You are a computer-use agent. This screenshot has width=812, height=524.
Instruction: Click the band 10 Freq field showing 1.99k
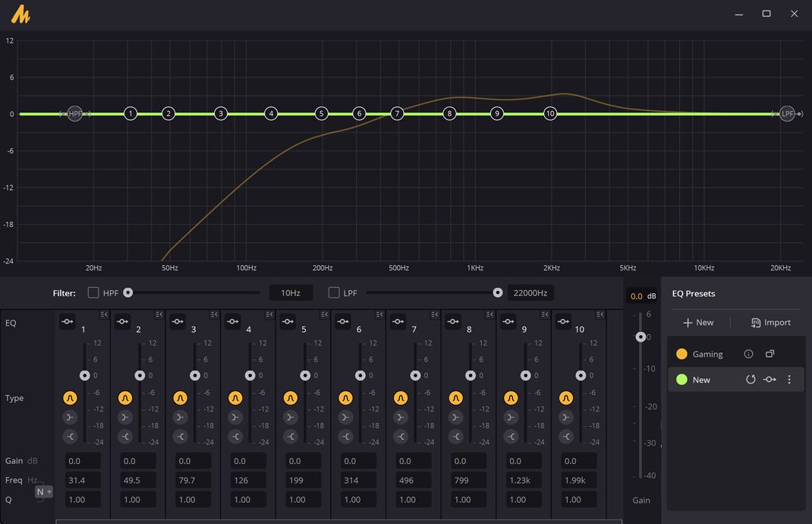click(x=579, y=480)
